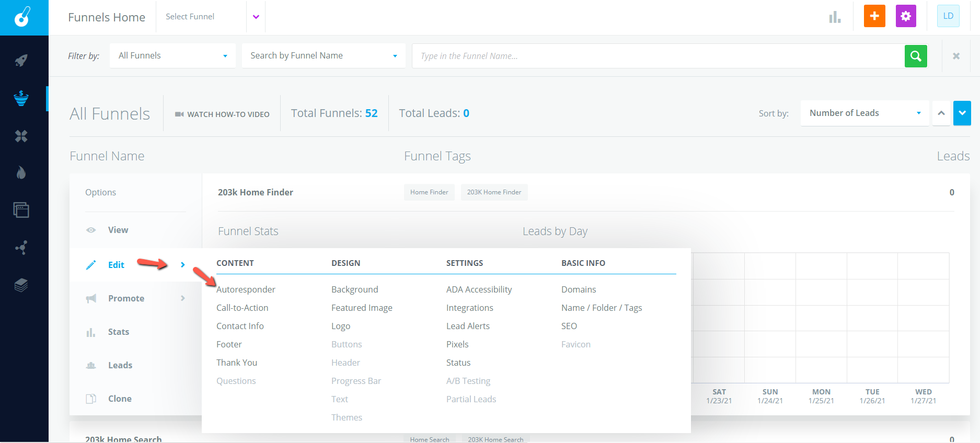Open SEO under Basic Info
This screenshot has height=443, width=980.
(x=569, y=326)
